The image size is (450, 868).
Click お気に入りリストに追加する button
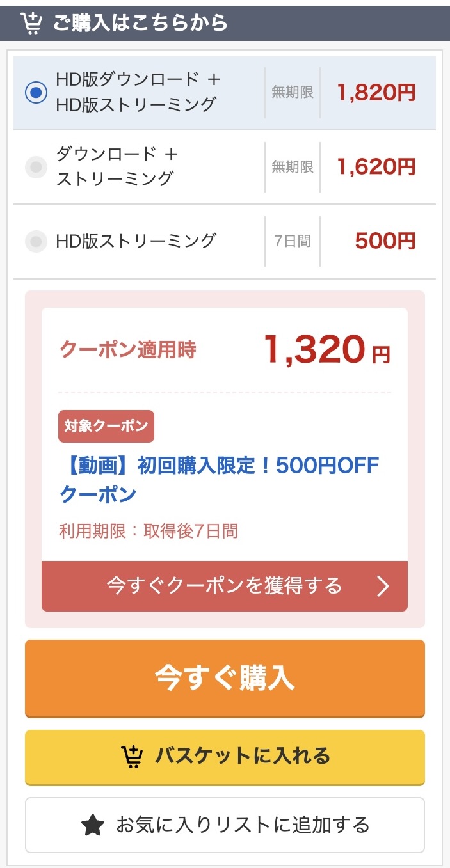[225, 825]
